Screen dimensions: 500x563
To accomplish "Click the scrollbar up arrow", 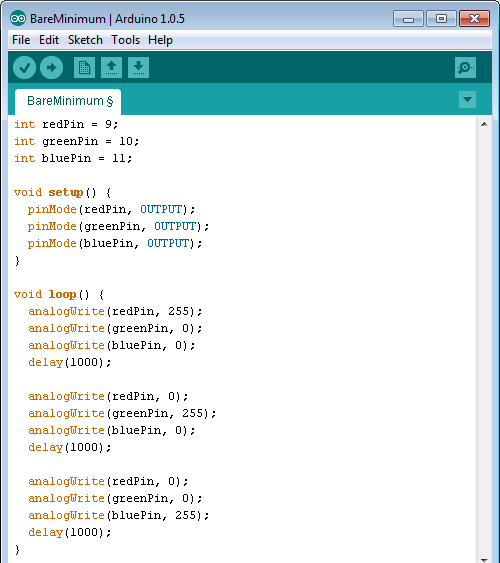I will click(484, 124).
